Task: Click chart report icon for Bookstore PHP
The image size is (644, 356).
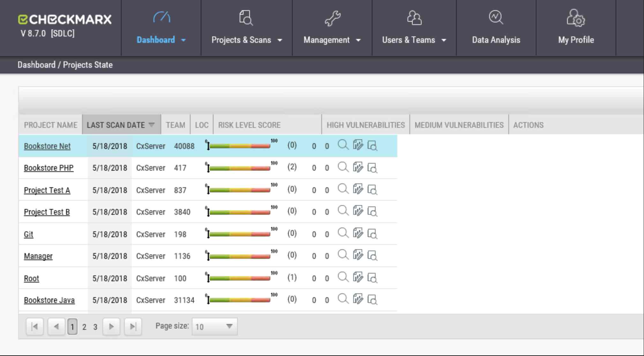Action: click(x=358, y=167)
